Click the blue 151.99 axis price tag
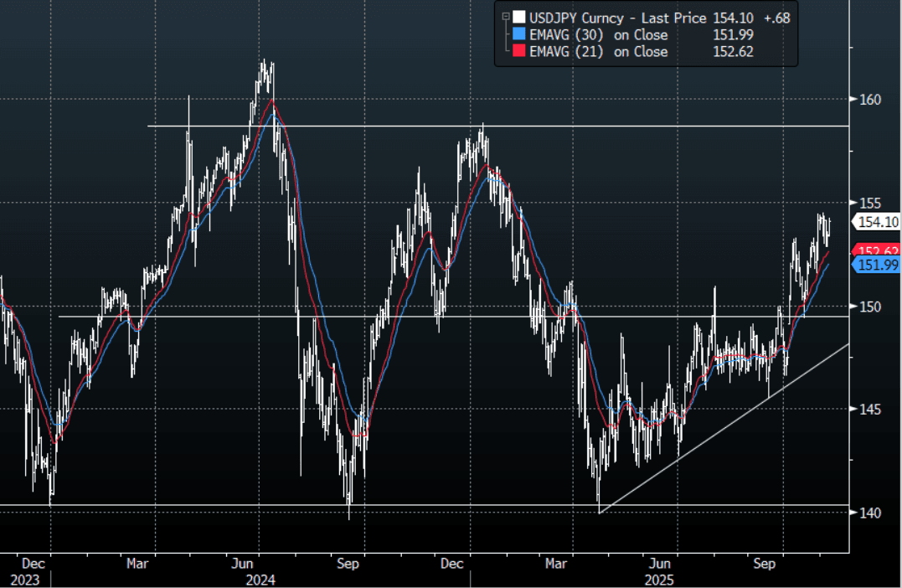 click(877, 265)
